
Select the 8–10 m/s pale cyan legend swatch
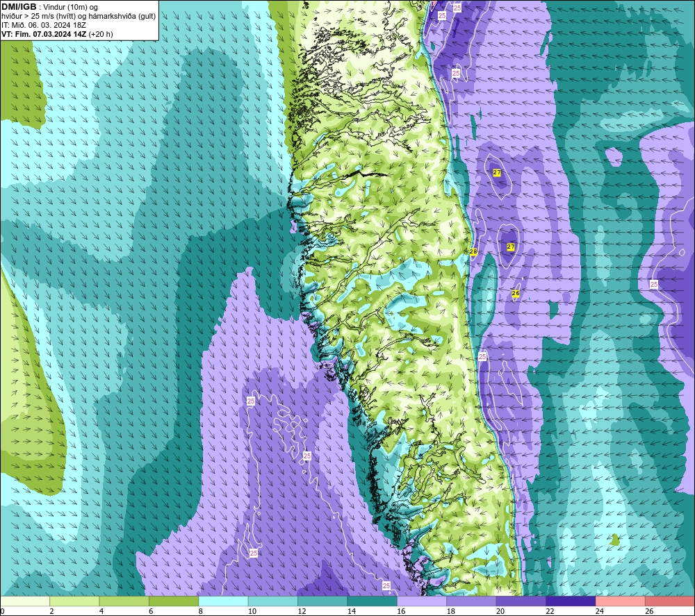pyautogui.click(x=223, y=601)
